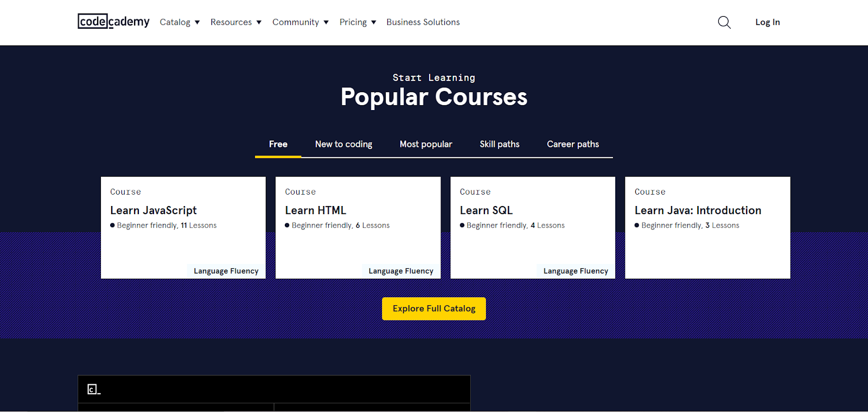Click the Log In link
The height and width of the screenshot is (412, 868).
click(768, 22)
